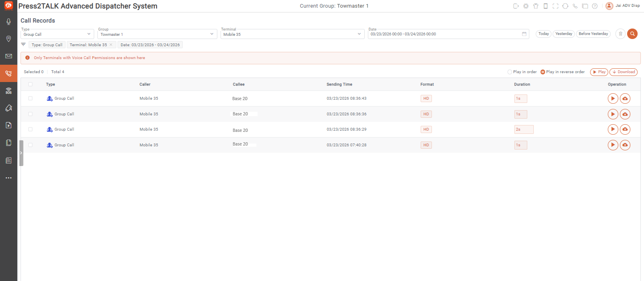Click Current Group: Towmaster 1 label
Image resolution: width=644 pixels, height=281 pixels.
coord(334,6)
